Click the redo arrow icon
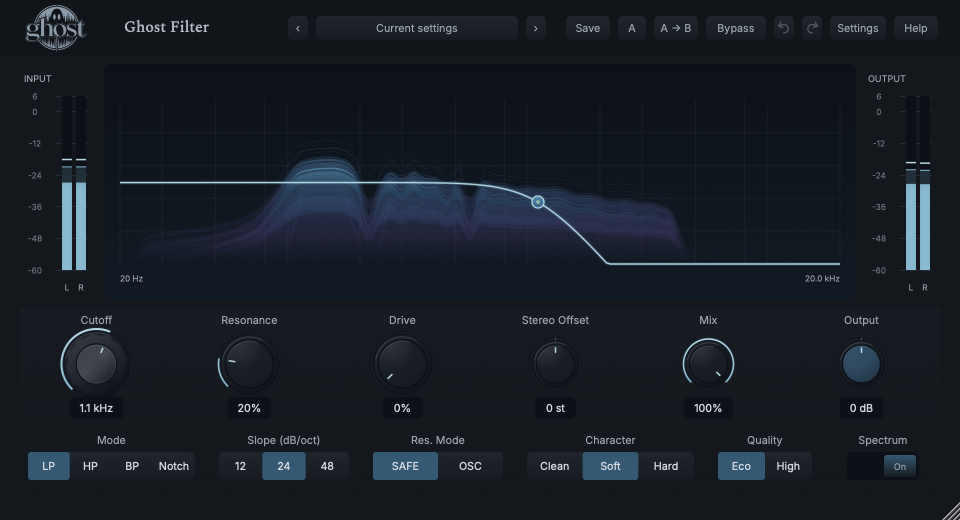This screenshot has height=520, width=960. pos(812,28)
